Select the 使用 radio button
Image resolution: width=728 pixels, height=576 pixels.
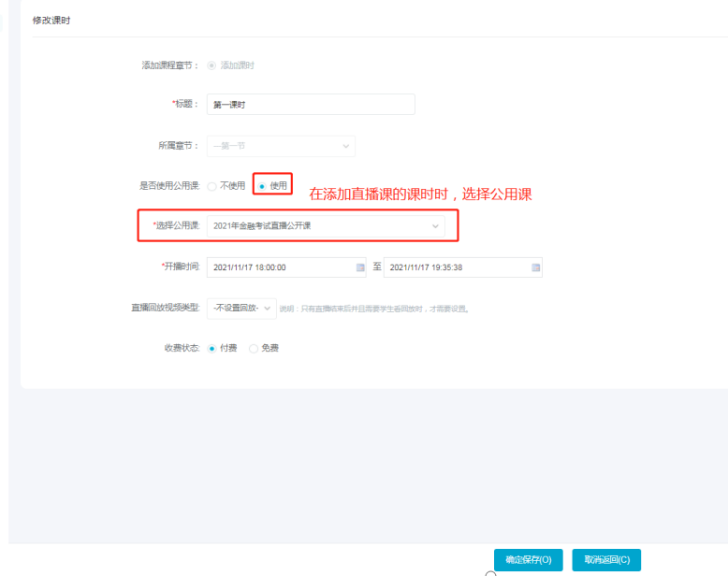[261, 186]
